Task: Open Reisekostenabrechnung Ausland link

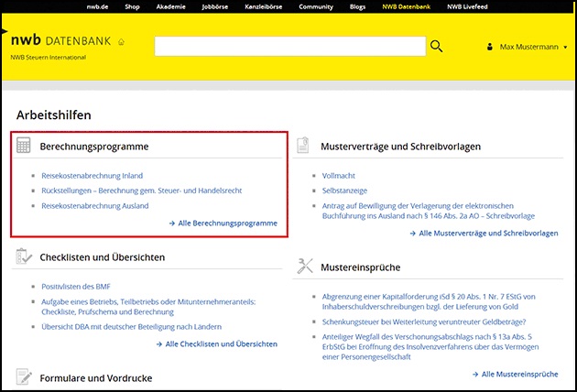Action: click(94, 206)
